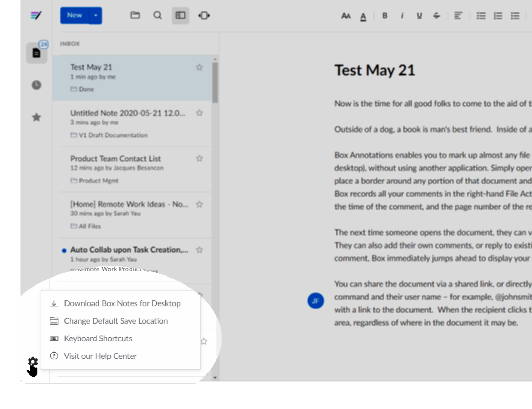Open the Favorites star in sidebar

(36, 117)
